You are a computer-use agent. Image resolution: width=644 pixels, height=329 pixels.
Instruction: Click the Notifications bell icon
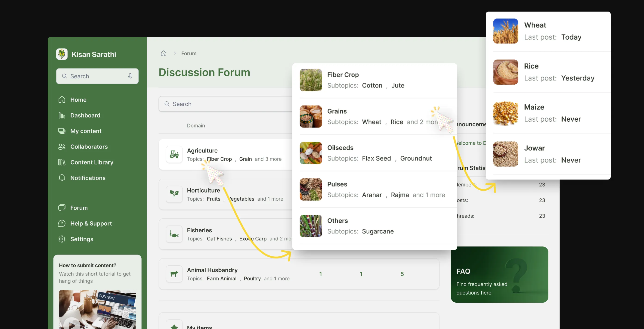pos(62,178)
